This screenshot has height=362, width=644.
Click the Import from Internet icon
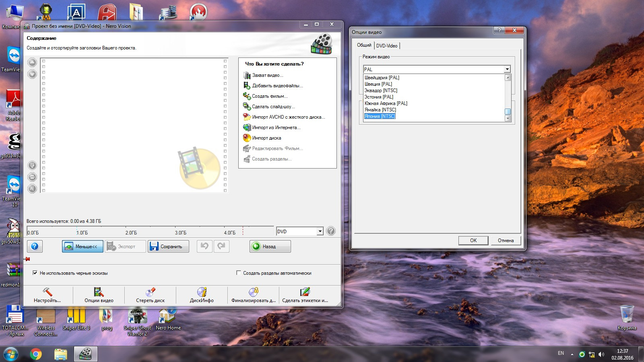(x=247, y=128)
